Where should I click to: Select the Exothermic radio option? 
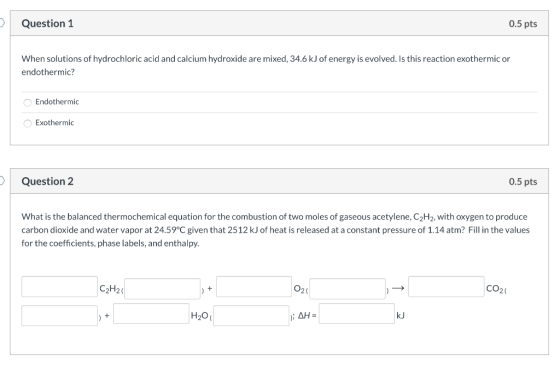[28, 124]
